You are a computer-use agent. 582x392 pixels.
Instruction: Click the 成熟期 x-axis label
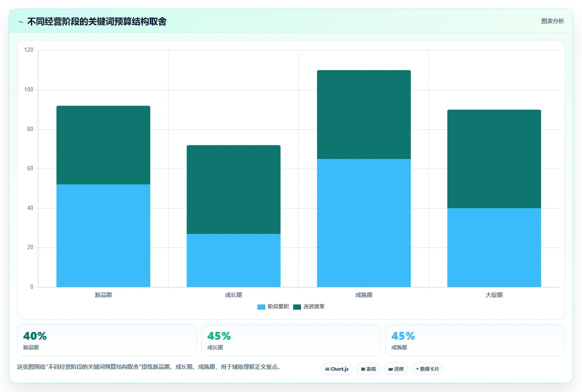point(364,295)
